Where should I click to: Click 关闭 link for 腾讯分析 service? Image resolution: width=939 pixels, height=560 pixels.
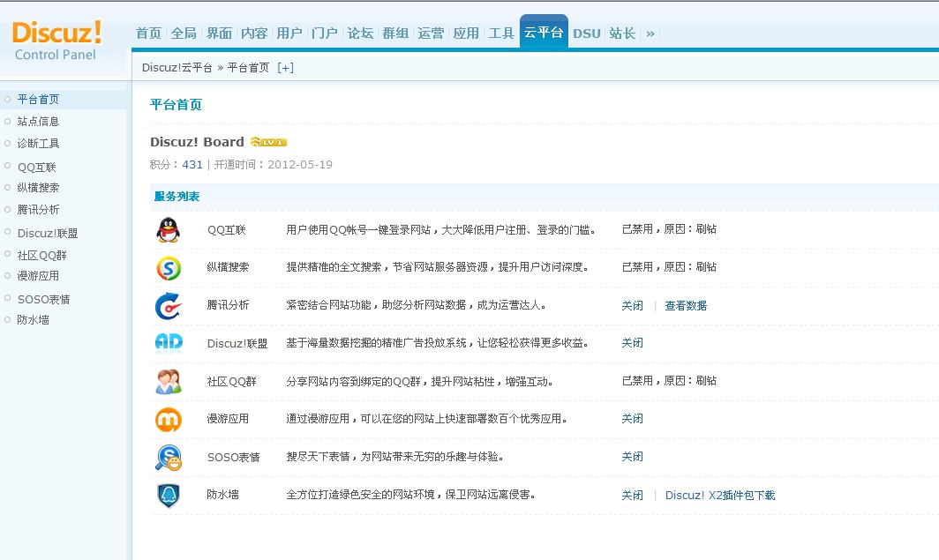point(633,306)
